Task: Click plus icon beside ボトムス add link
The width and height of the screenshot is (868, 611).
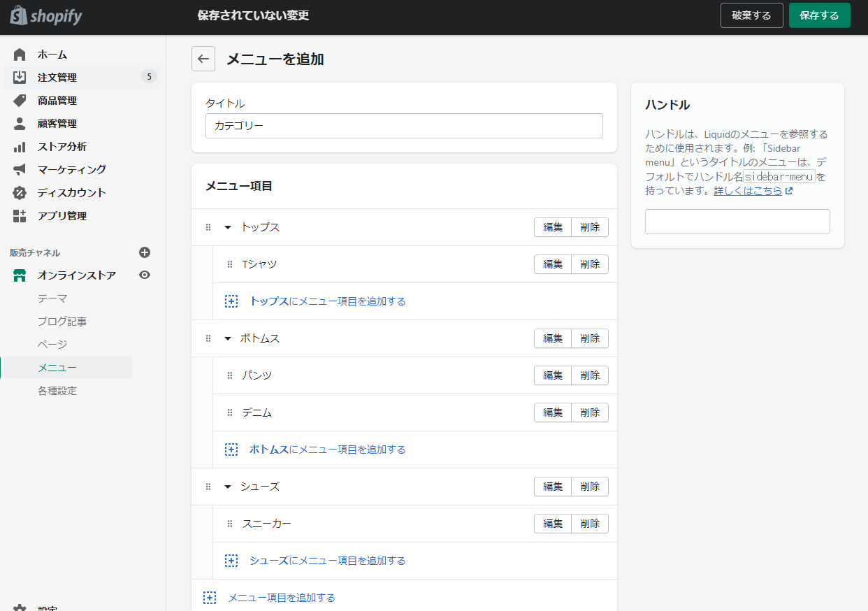Action: click(x=231, y=450)
